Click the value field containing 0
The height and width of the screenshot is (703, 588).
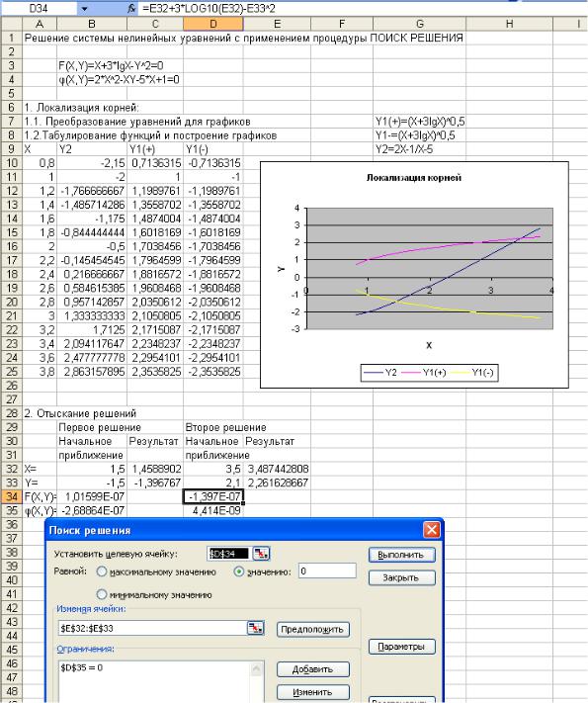coord(327,571)
